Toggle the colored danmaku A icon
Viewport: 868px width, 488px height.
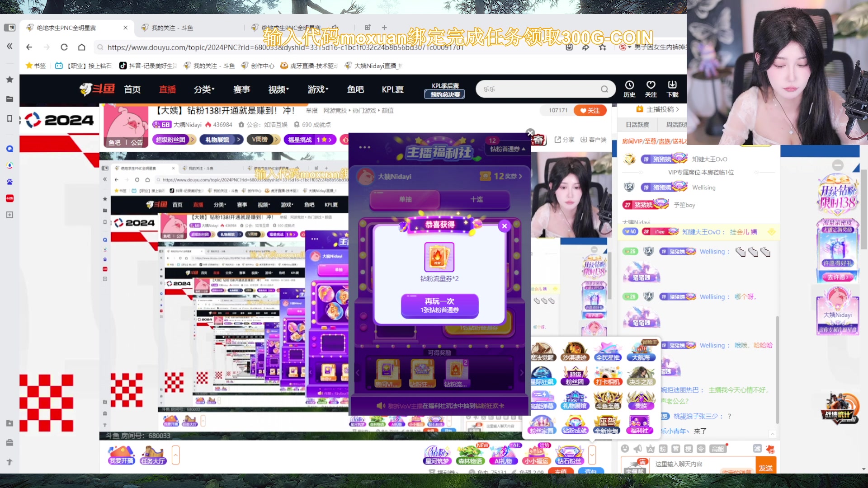pyautogui.click(x=650, y=449)
